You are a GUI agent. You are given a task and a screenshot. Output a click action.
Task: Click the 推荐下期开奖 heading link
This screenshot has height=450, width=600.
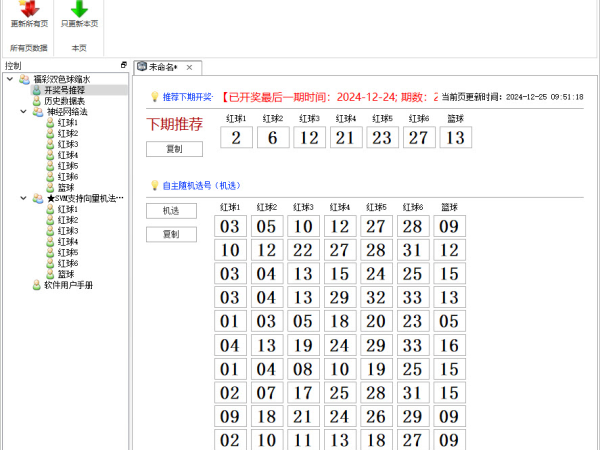188,97
